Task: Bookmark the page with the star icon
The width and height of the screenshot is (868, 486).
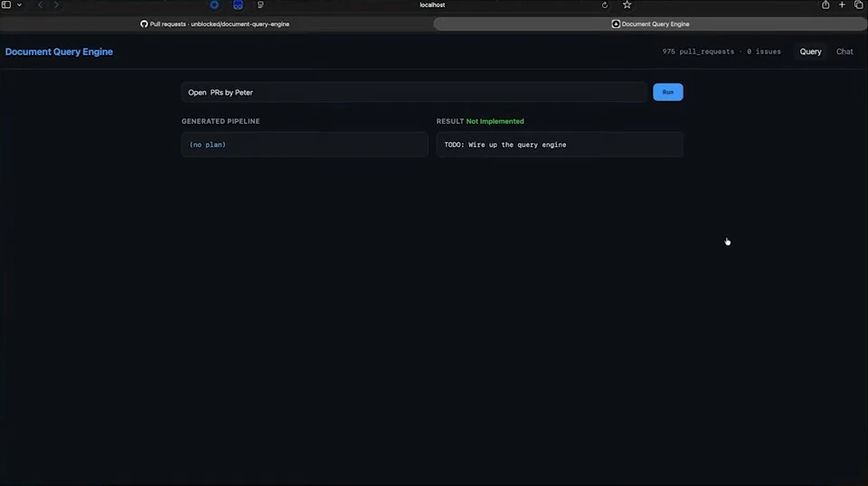Action: coord(627,5)
